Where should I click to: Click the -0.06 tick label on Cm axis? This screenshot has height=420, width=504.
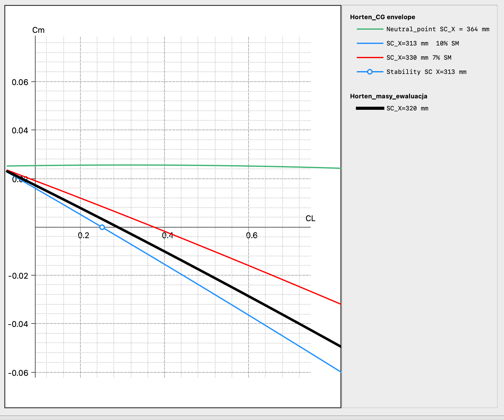pyautogui.click(x=18, y=373)
